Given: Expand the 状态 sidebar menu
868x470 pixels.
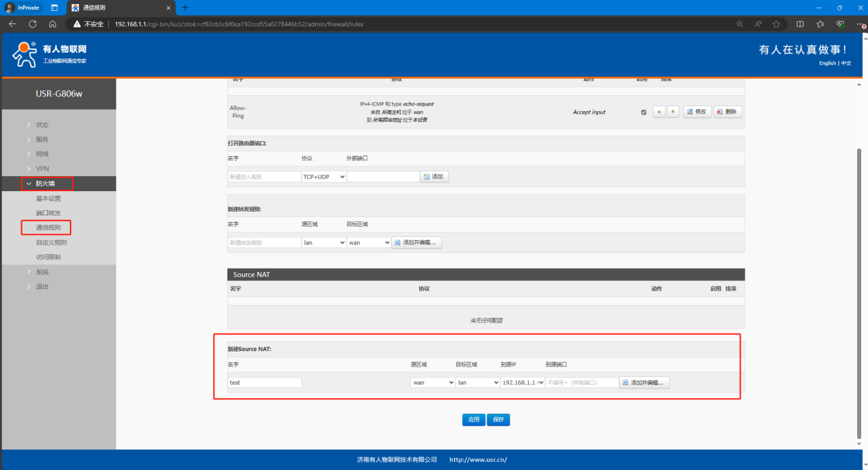Looking at the screenshot, I should pyautogui.click(x=42, y=125).
